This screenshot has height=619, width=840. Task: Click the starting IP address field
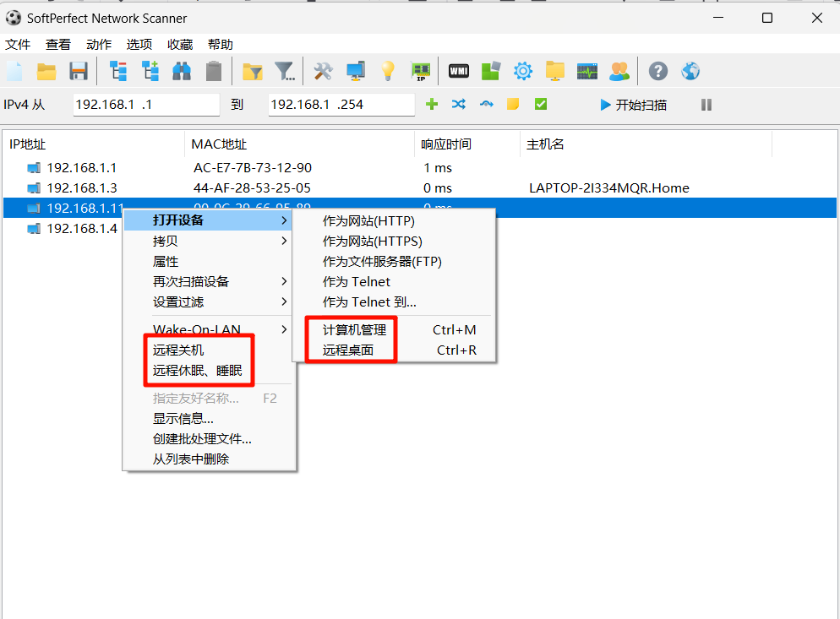[146, 105]
